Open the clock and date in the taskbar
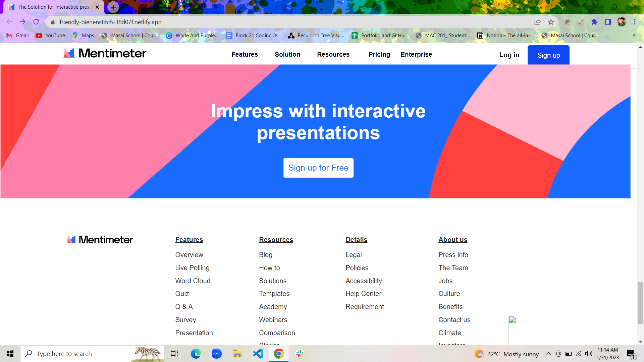The width and height of the screenshot is (644, 362). tap(607, 354)
